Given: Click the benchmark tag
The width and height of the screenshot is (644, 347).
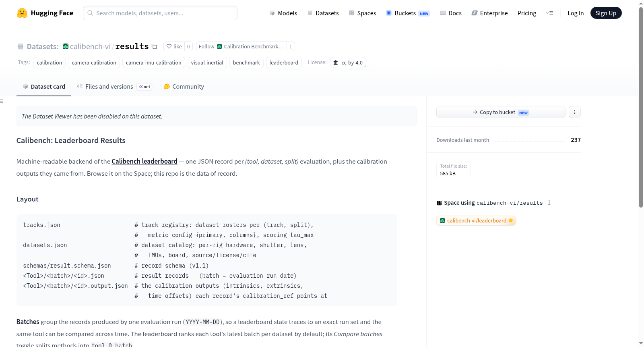Looking at the screenshot, I should (x=246, y=62).
